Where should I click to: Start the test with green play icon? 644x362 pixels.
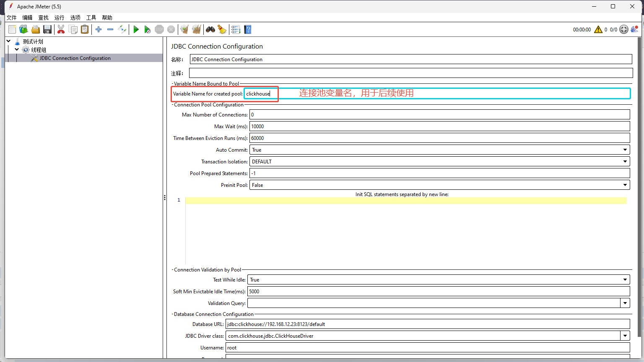[x=136, y=29]
